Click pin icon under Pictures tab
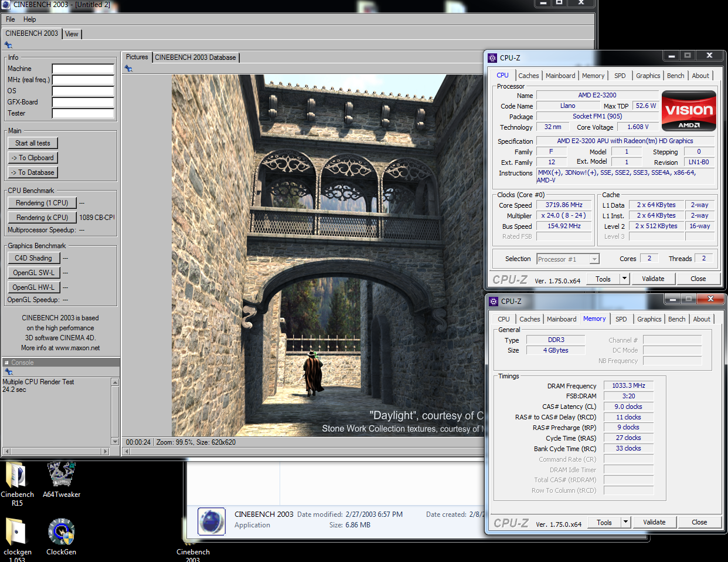 128,69
